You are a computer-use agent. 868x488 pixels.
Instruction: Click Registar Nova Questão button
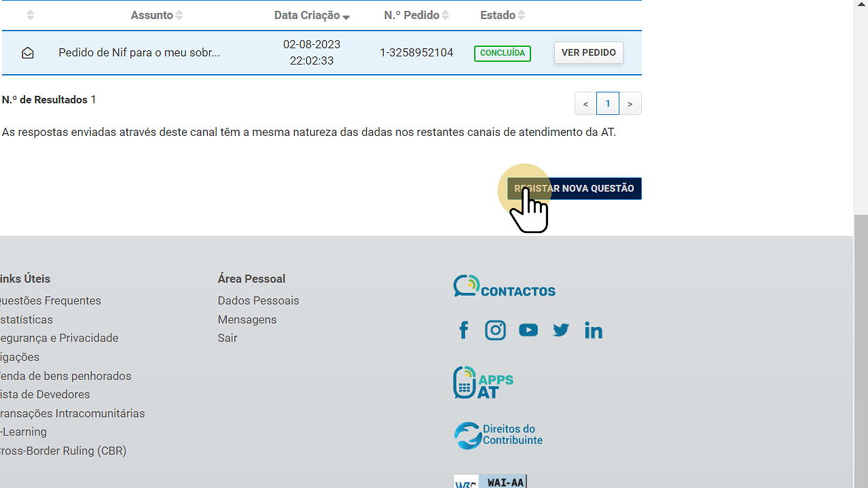[x=574, y=188]
